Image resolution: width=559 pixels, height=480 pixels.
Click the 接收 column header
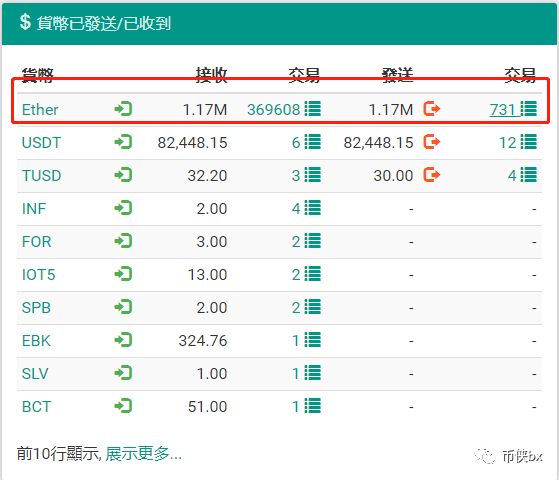coord(211,75)
